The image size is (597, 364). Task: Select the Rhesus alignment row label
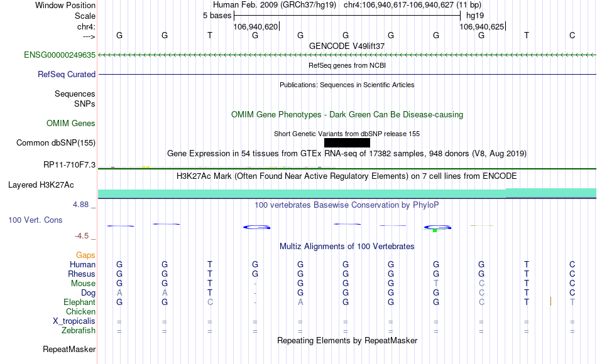tap(82, 274)
